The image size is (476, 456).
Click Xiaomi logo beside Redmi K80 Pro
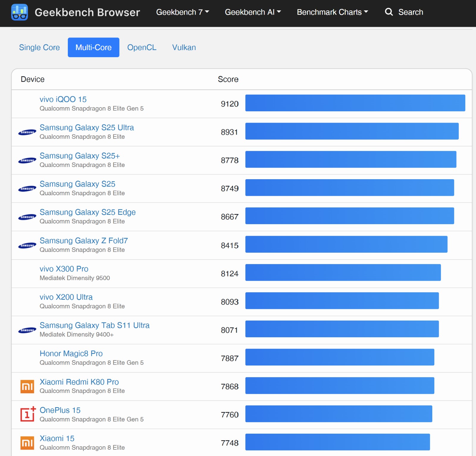[27, 386]
